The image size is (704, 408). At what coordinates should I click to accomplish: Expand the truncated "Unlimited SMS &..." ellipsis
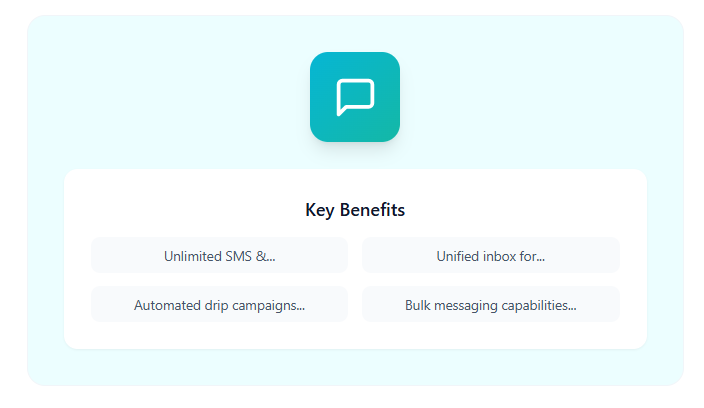click(270, 257)
